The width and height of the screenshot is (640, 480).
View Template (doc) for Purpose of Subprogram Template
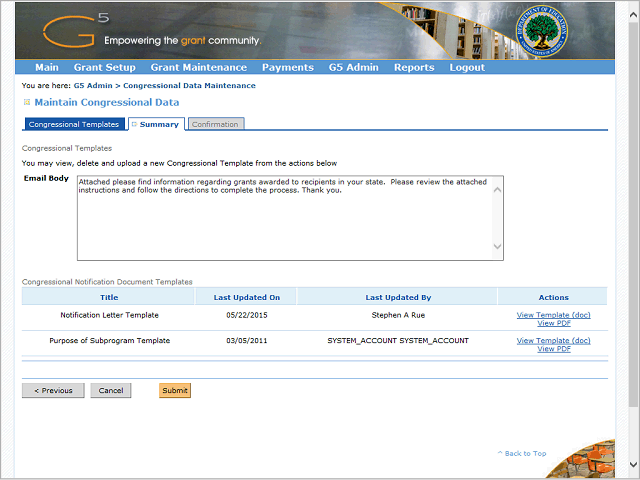pos(553,340)
